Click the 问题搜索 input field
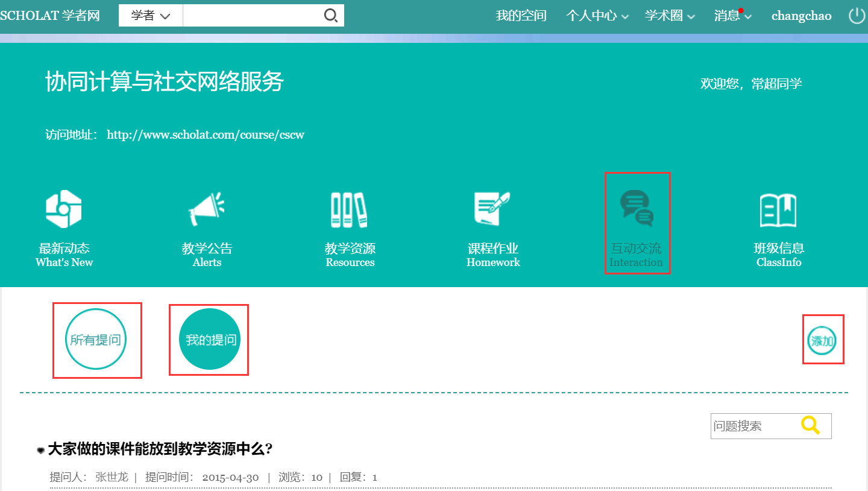Viewport: 868px width, 491px height. 753,426
